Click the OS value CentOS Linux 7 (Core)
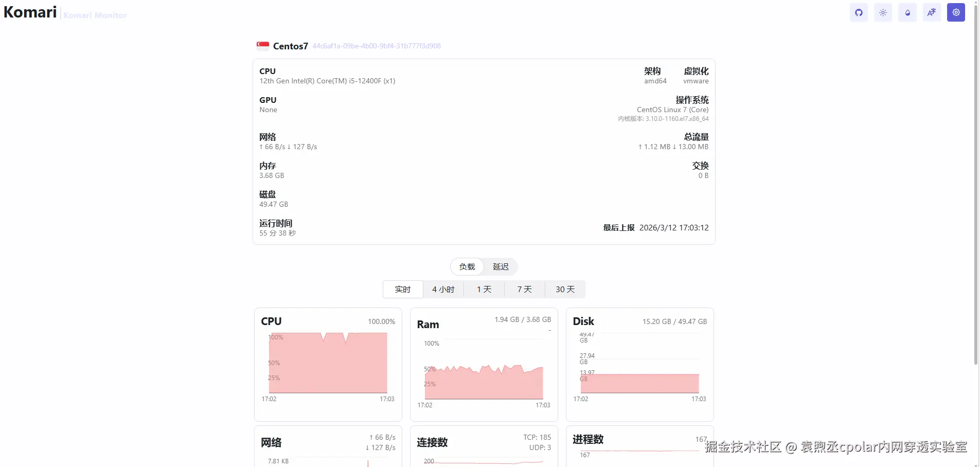This screenshot has height=467, width=980. [x=672, y=110]
